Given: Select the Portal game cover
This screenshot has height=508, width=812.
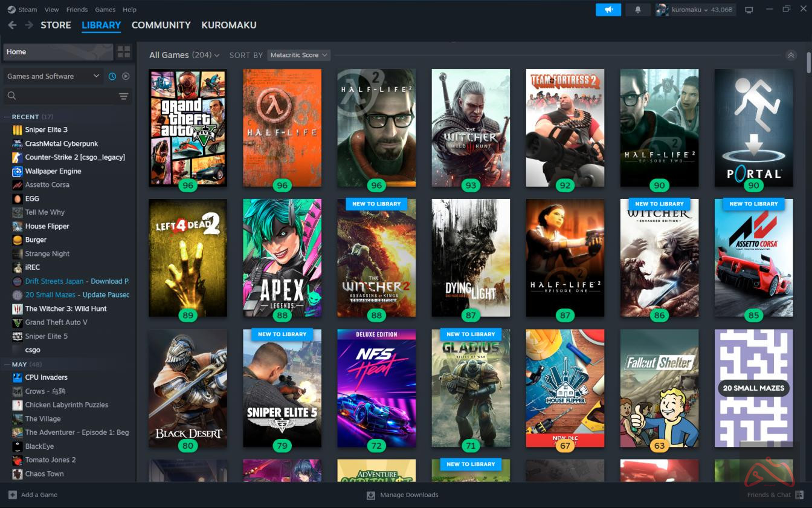Looking at the screenshot, I should click(x=753, y=128).
